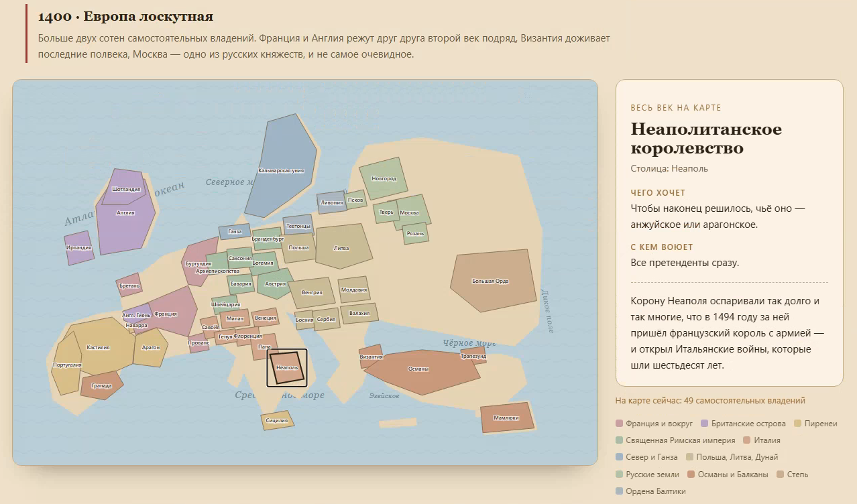
Task: Pick the Мамлюки territory
Action: pos(507,418)
